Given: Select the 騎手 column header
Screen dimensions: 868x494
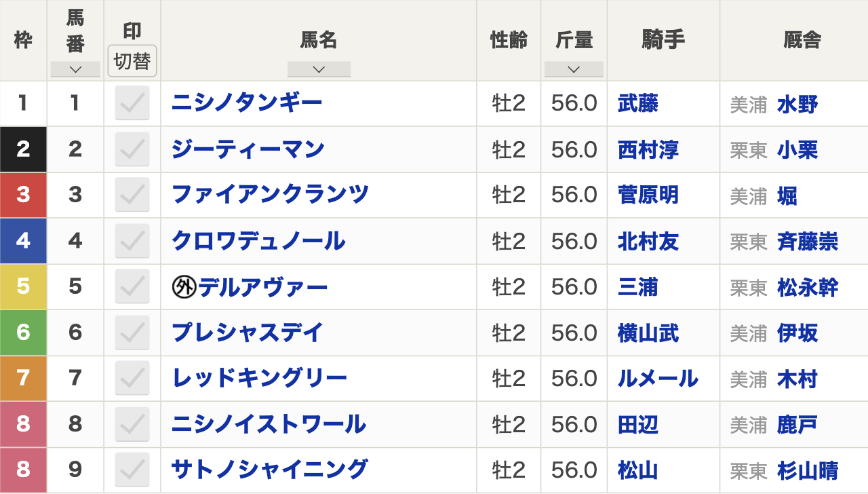Looking at the screenshot, I should (x=663, y=41).
